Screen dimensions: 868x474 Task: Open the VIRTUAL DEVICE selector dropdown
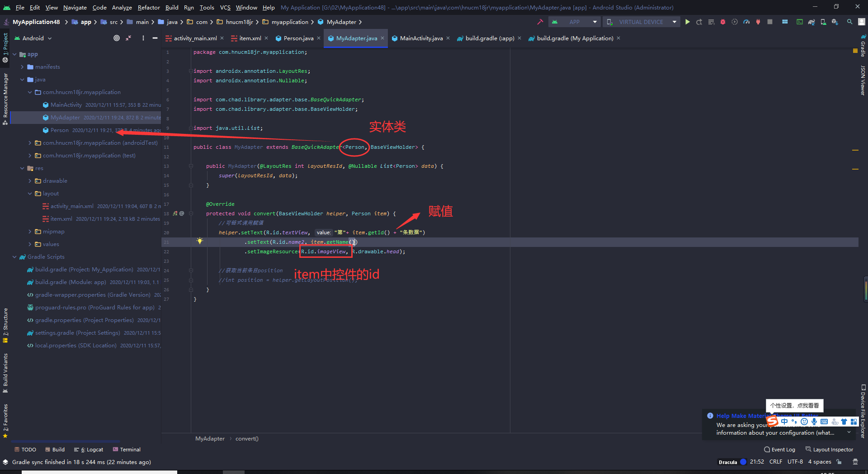[x=642, y=22]
